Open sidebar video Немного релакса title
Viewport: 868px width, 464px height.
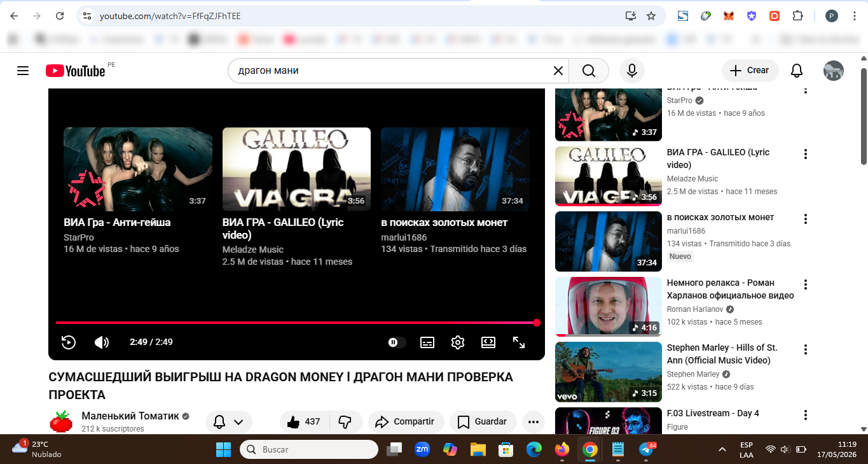(730, 289)
